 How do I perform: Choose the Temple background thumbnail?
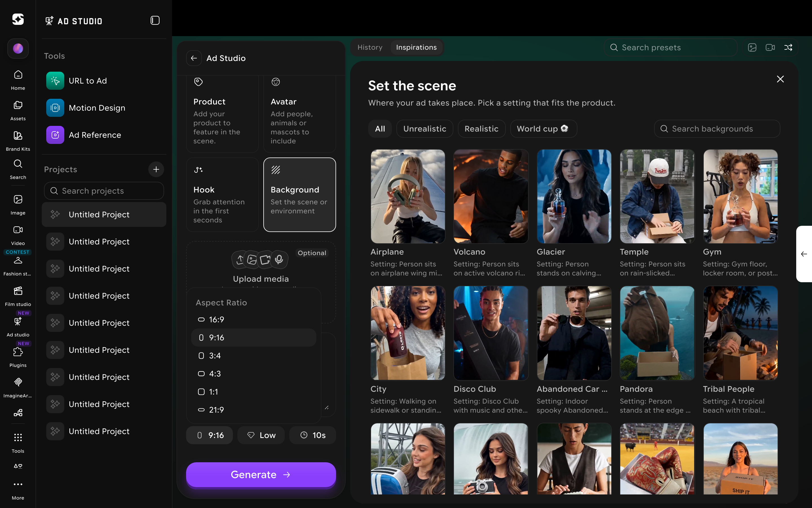(x=657, y=196)
